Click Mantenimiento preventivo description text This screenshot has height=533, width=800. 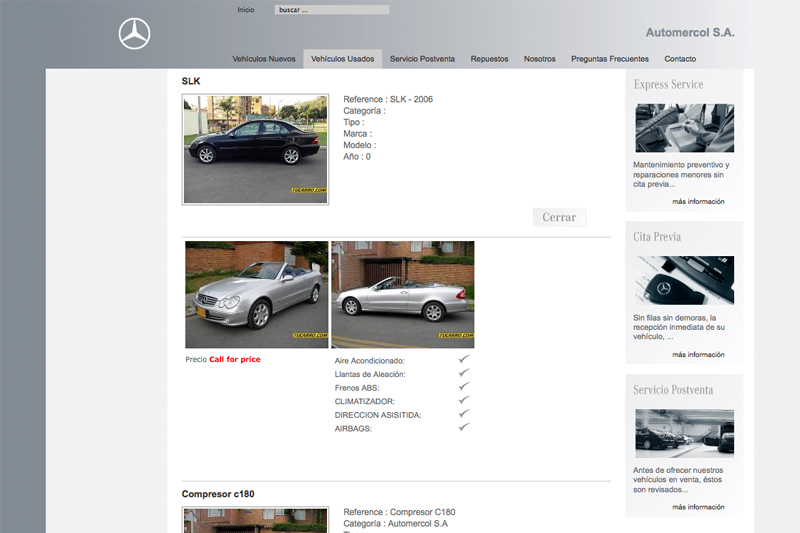[681, 174]
